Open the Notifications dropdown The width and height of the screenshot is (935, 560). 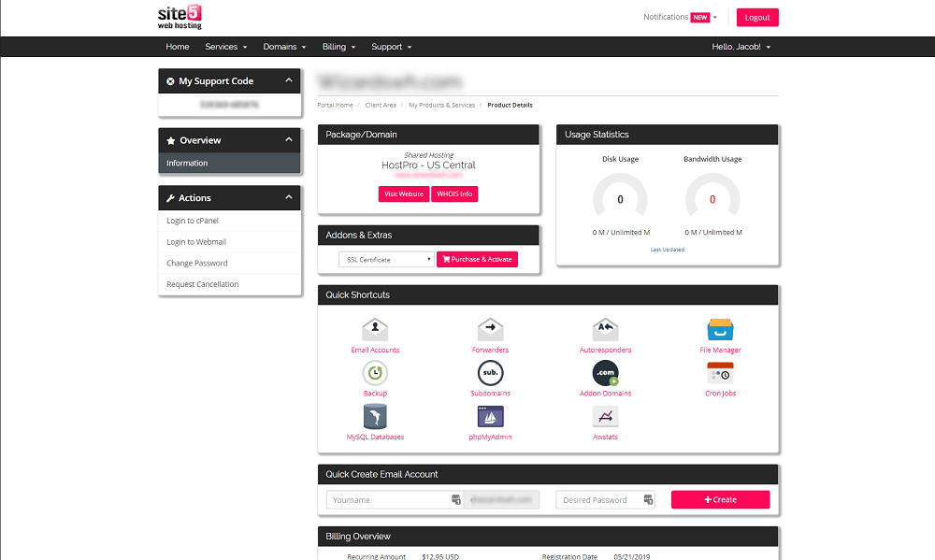(680, 17)
